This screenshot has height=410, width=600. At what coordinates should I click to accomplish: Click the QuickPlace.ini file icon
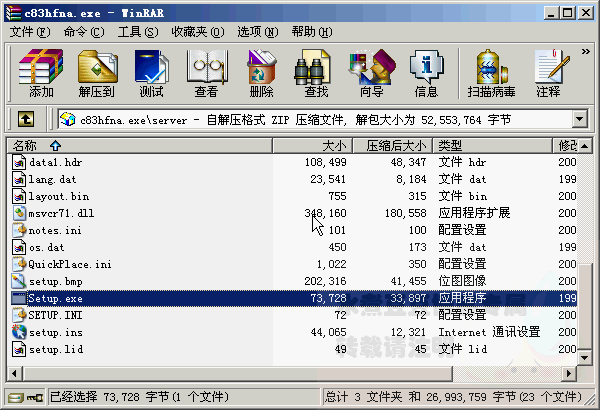click(19, 264)
